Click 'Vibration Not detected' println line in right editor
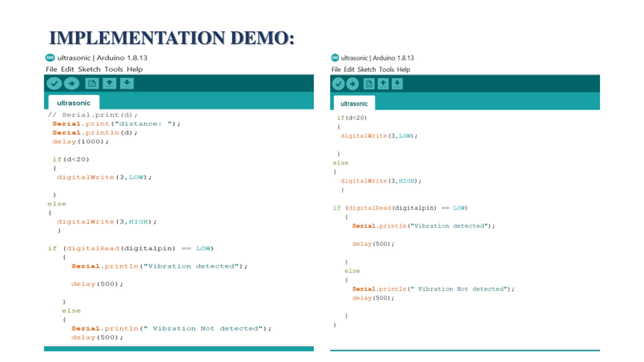 (x=433, y=289)
